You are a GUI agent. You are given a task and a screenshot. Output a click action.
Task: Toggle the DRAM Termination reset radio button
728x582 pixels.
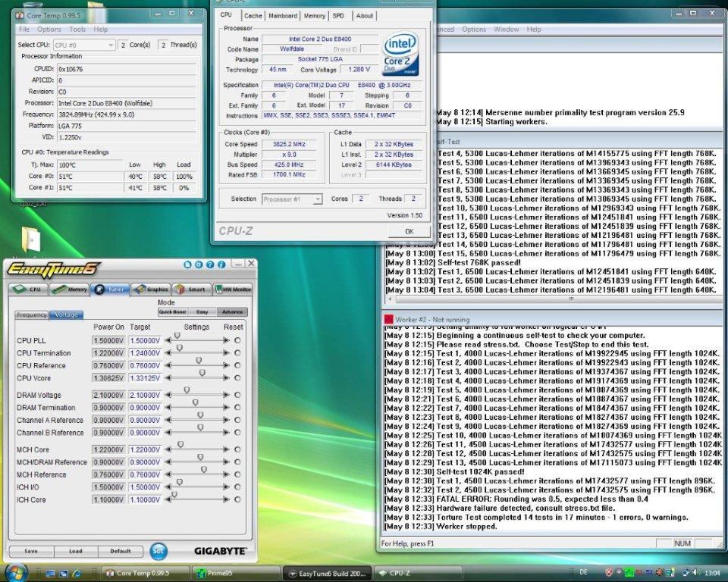pyautogui.click(x=237, y=408)
